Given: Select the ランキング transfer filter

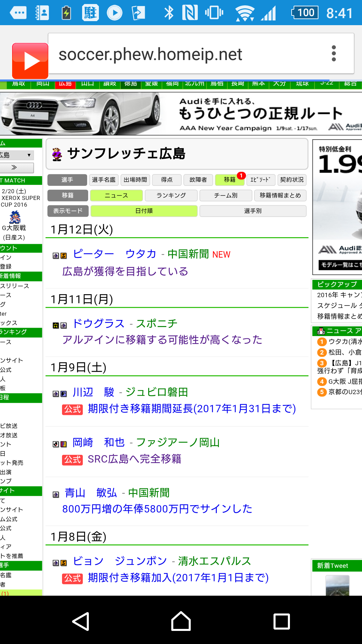Looking at the screenshot, I should click(171, 196).
